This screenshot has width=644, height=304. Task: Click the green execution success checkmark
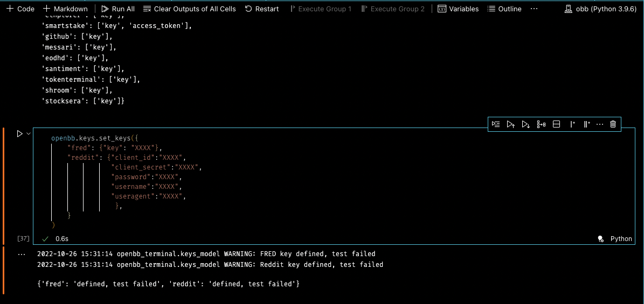tap(46, 239)
